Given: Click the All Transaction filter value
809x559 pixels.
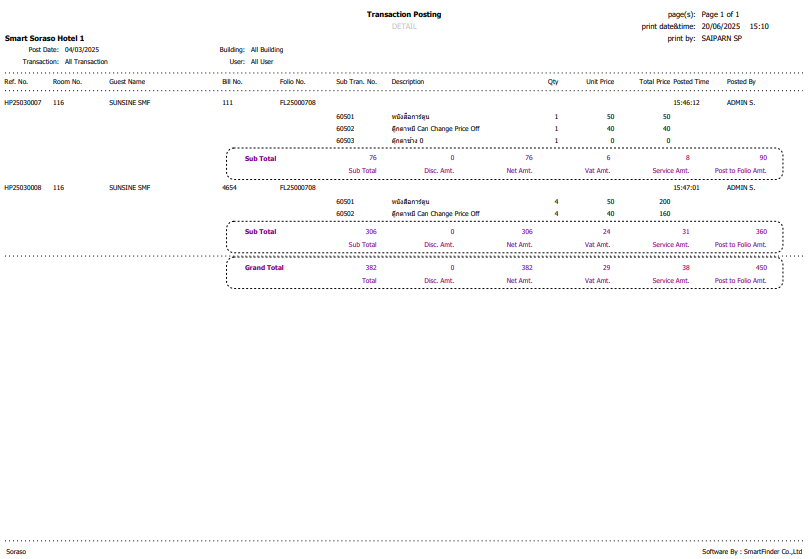Looking at the screenshot, I should (x=86, y=61).
